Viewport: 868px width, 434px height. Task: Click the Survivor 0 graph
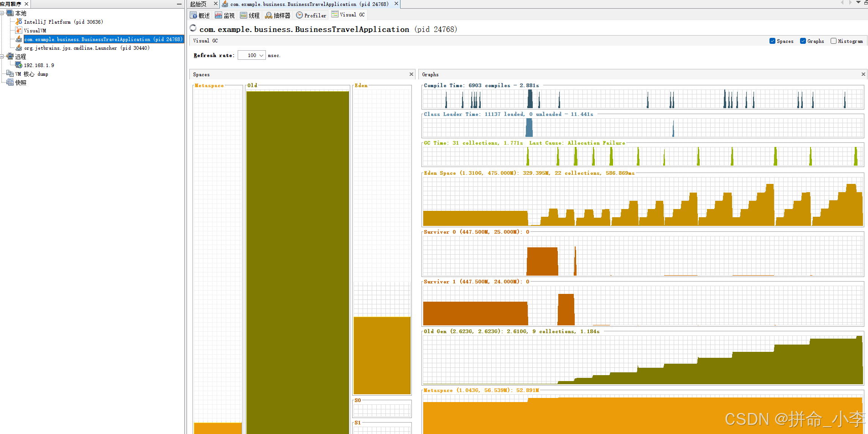pyautogui.click(x=643, y=256)
